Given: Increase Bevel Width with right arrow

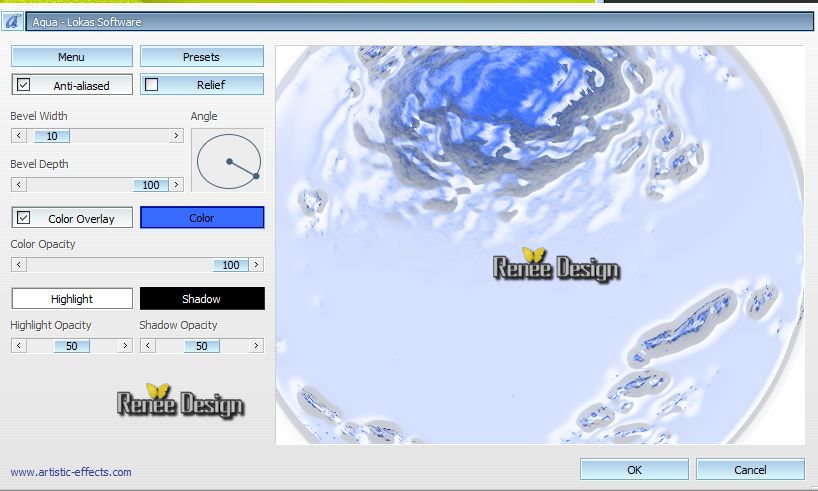Looking at the screenshot, I should 176,136.
